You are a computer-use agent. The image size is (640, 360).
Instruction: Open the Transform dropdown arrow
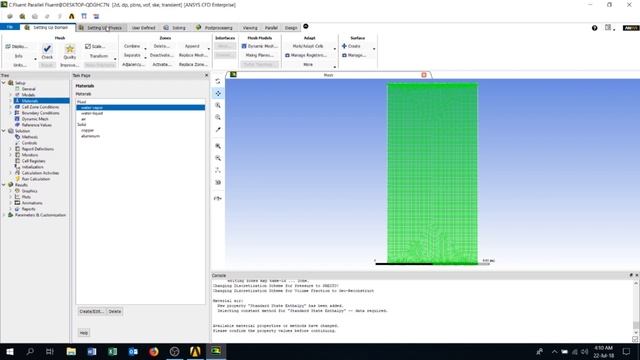115,58
